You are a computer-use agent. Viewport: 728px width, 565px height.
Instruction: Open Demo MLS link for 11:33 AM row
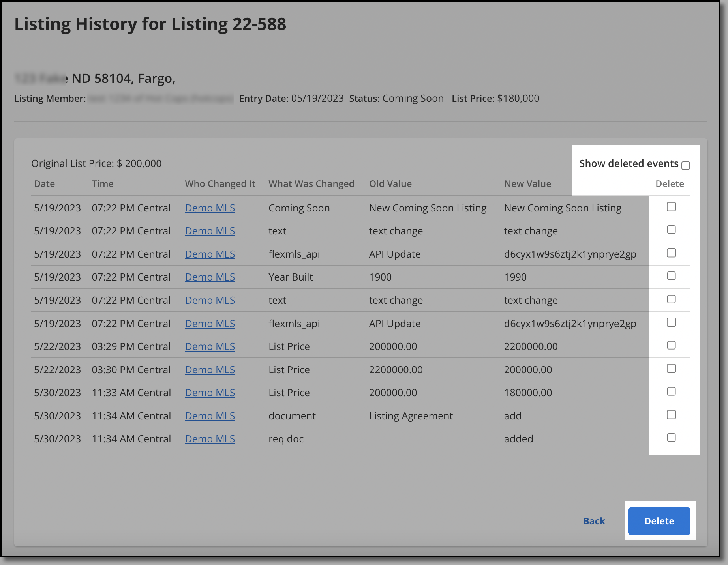pyautogui.click(x=210, y=393)
